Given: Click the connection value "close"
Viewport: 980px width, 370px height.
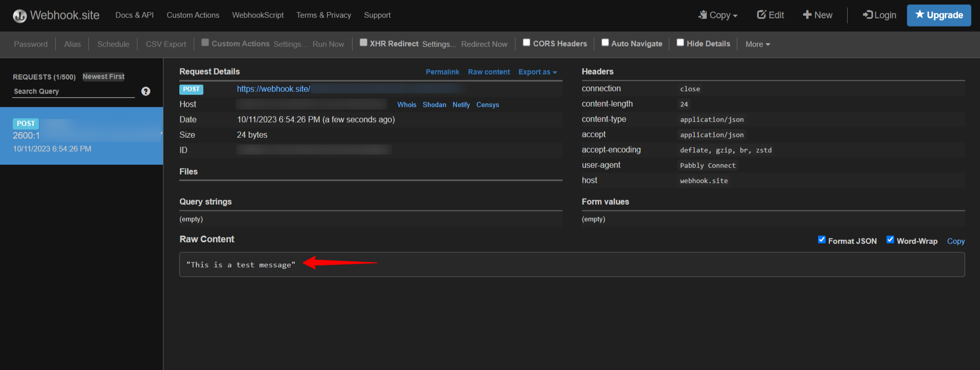Looking at the screenshot, I should pyautogui.click(x=690, y=89).
